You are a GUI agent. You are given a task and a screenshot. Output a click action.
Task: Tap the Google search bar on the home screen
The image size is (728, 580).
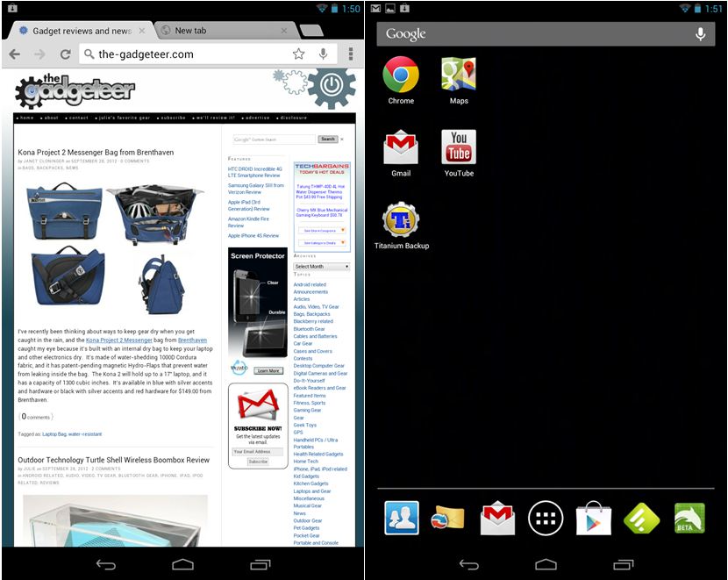546,34
